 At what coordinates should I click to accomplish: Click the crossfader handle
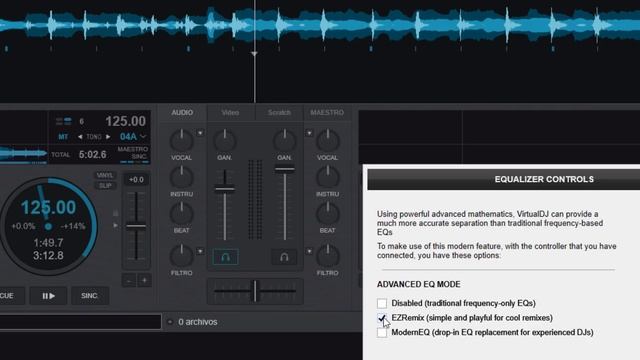click(255, 291)
